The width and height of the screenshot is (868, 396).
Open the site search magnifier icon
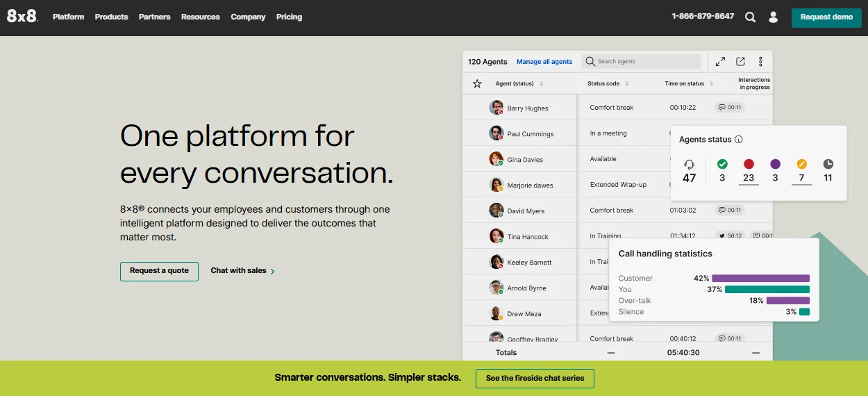(x=750, y=17)
